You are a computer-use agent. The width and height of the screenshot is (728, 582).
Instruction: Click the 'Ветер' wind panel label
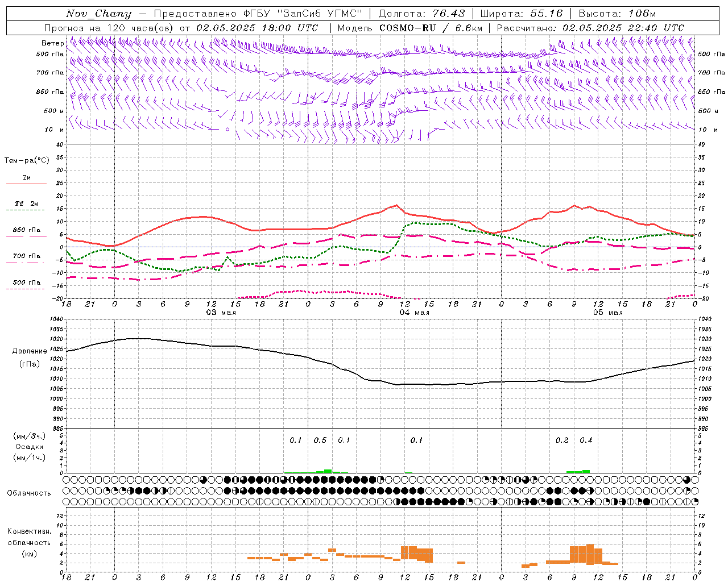[52, 43]
